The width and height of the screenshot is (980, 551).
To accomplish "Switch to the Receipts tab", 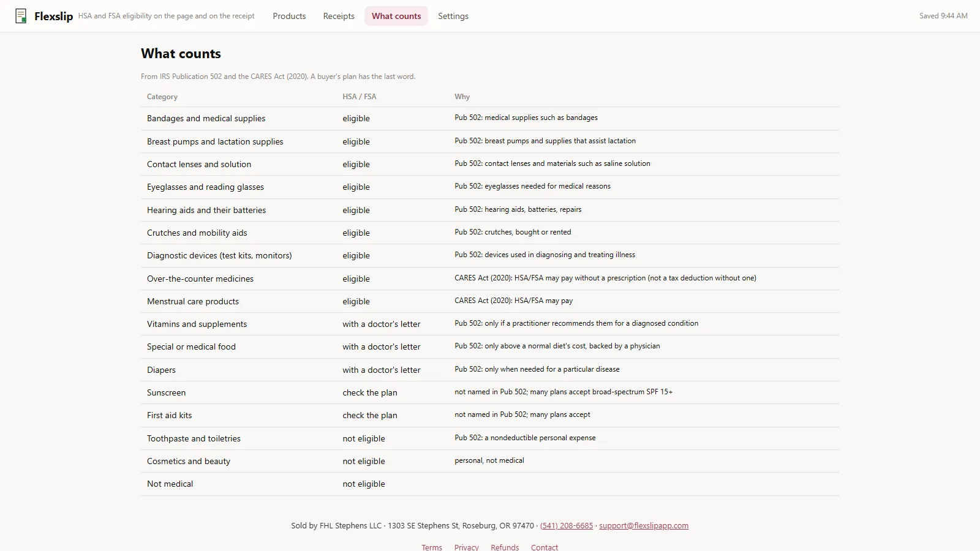I will tap(339, 16).
